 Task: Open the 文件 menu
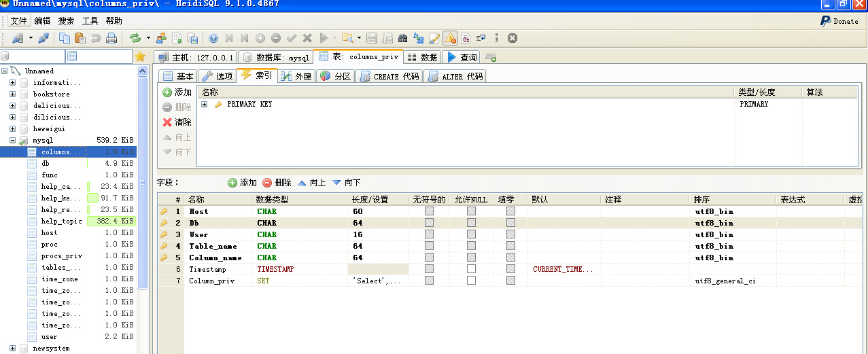click(x=19, y=21)
